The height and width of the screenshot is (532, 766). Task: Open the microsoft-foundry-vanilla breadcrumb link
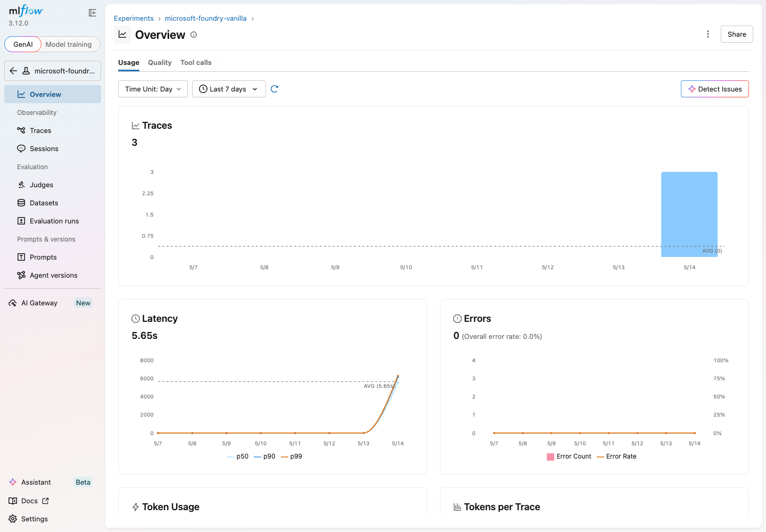[205, 18]
